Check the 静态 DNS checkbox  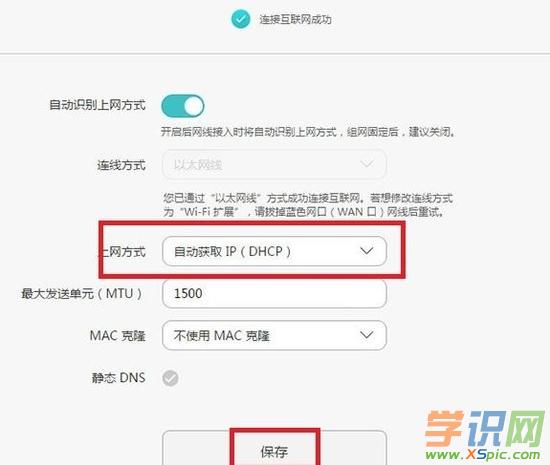pyautogui.click(x=170, y=378)
